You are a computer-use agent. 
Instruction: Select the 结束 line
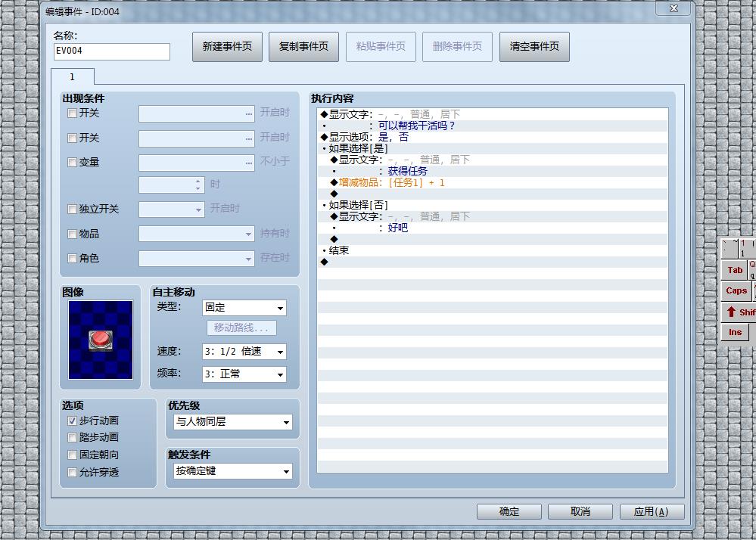pyautogui.click(x=493, y=250)
